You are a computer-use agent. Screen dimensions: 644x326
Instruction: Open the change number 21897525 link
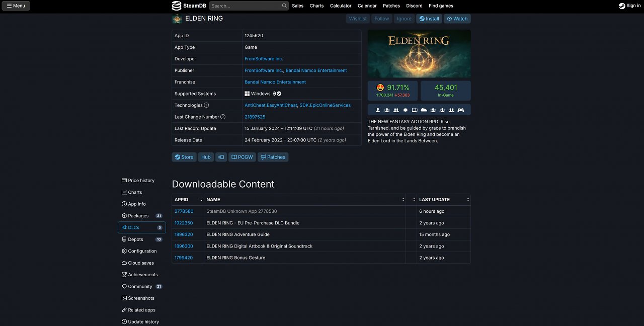point(255,117)
